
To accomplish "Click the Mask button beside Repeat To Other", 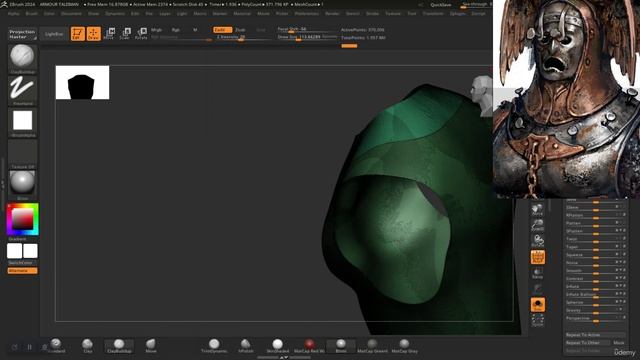I will pyautogui.click(x=619, y=342).
